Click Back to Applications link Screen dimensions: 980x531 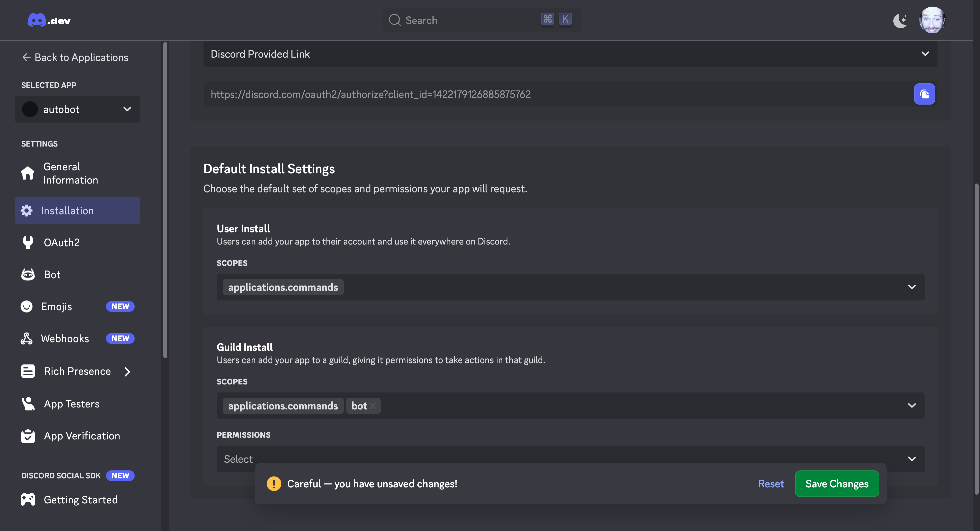point(75,57)
